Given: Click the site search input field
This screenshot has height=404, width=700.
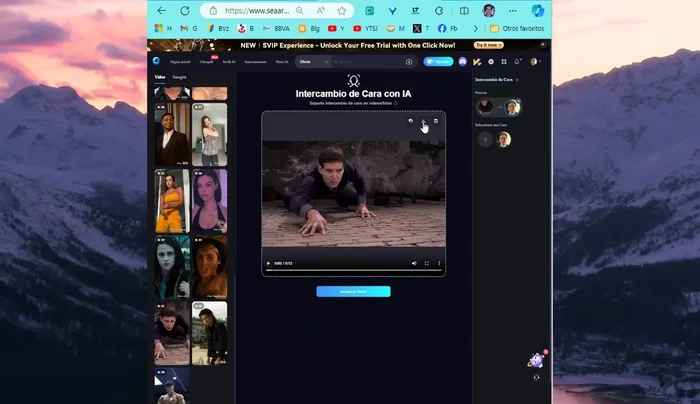Looking at the screenshot, I should coord(368,62).
